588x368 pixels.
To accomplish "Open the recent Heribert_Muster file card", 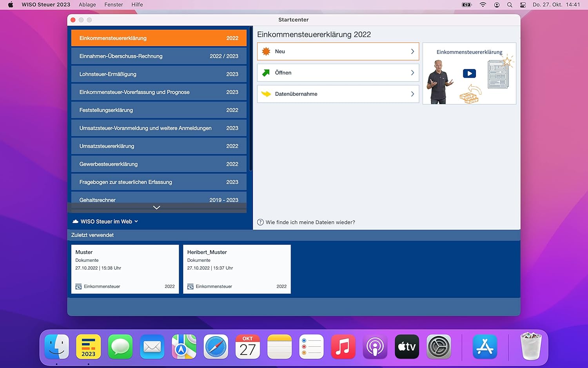I will point(237,269).
